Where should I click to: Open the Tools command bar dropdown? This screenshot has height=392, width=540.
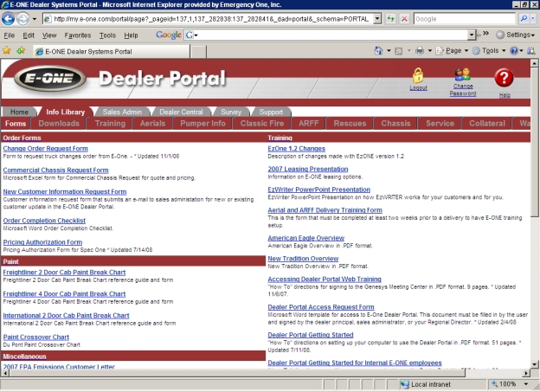pyautogui.click(x=489, y=51)
